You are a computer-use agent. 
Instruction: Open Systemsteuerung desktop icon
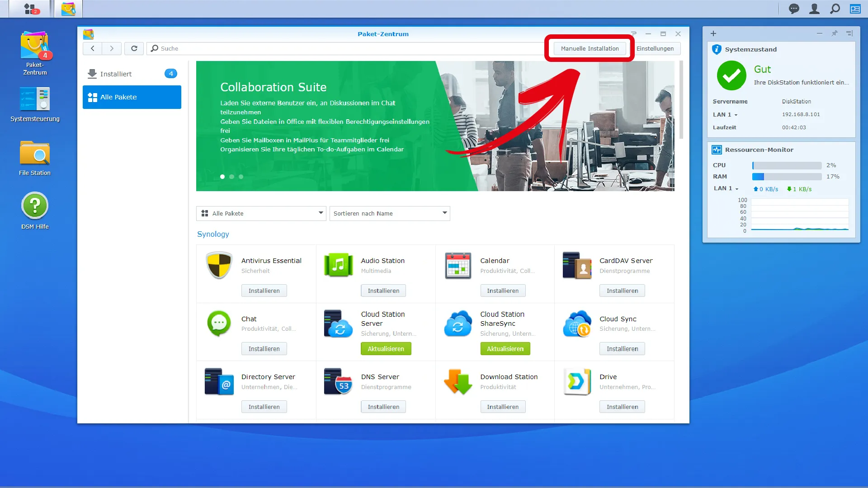pyautogui.click(x=35, y=104)
